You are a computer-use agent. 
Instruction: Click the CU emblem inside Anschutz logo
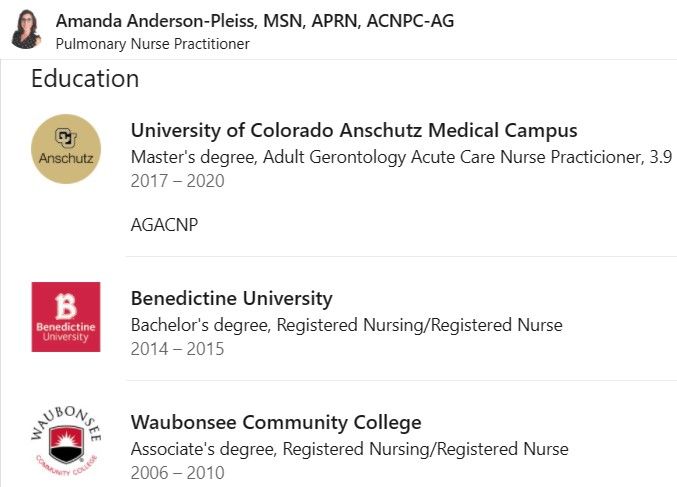(66, 138)
